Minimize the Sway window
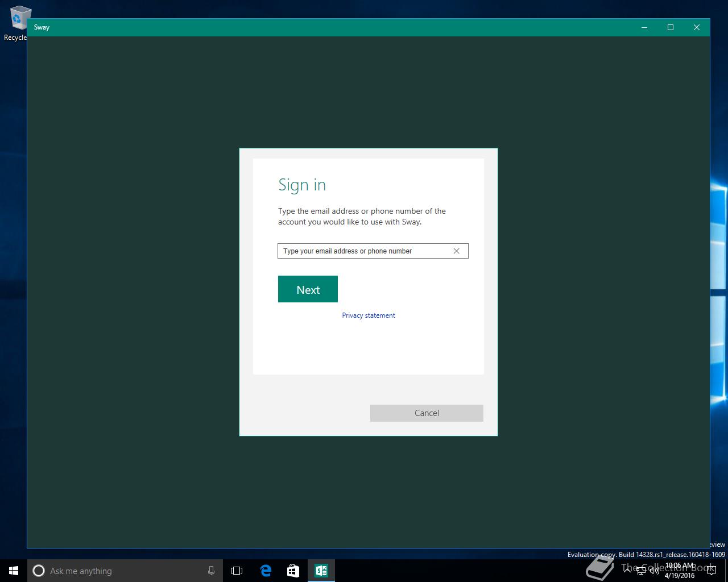Image resolution: width=728 pixels, height=582 pixels. point(644,27)
